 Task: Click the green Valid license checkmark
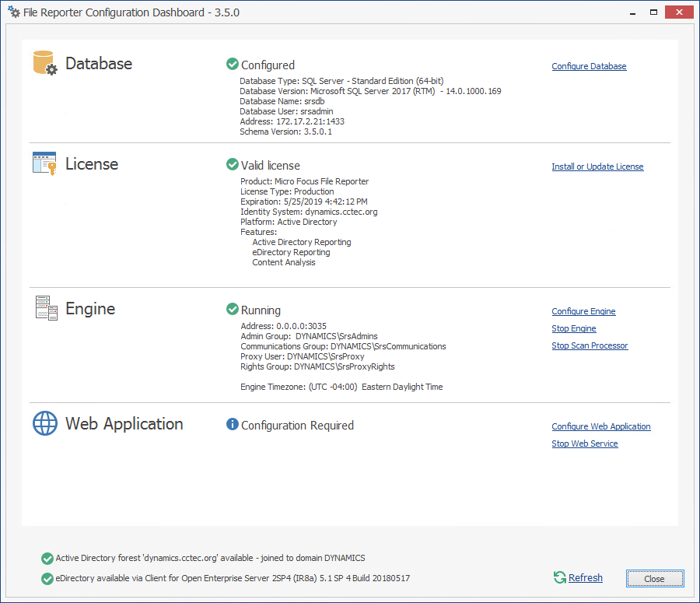click(x=232, y=165)
